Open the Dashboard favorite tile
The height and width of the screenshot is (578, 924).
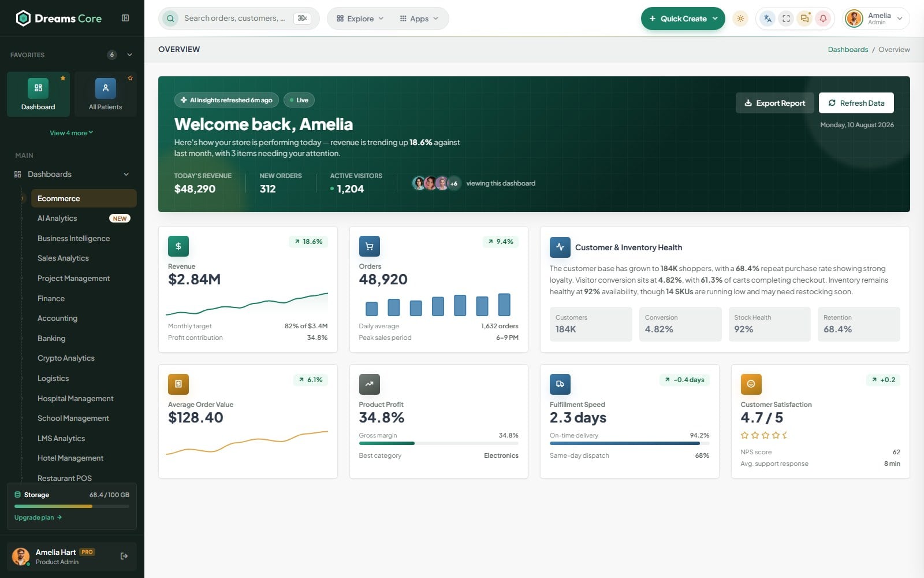coord(38,94)
